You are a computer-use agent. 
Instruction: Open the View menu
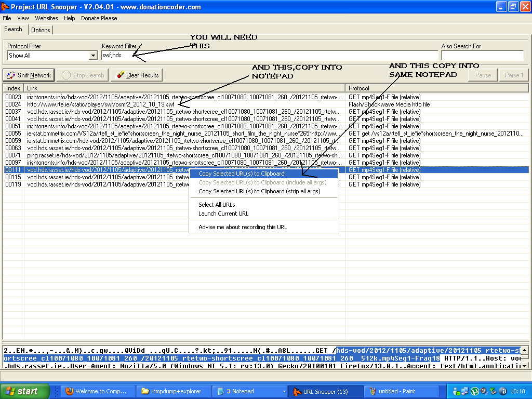click(23, 18)
